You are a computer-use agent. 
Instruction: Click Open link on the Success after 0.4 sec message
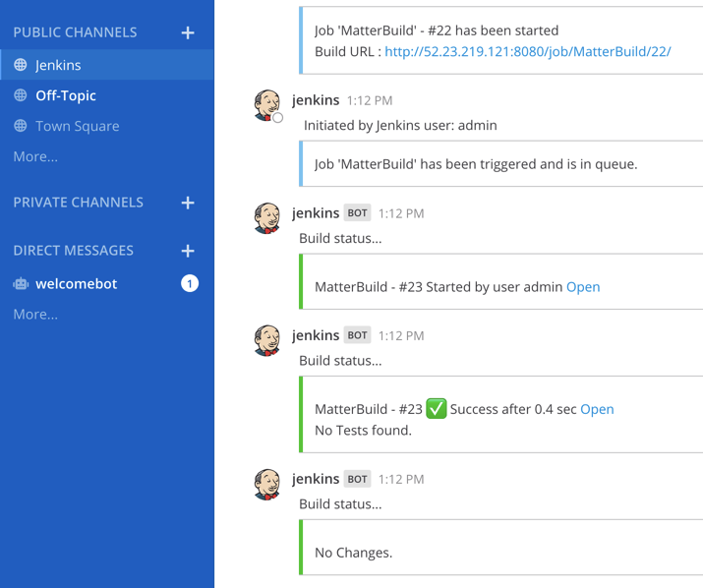pos(597,409)
